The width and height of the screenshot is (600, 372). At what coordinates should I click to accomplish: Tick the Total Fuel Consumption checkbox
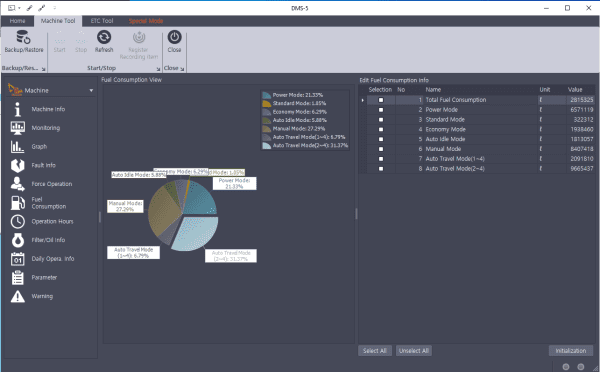(381, 100)
